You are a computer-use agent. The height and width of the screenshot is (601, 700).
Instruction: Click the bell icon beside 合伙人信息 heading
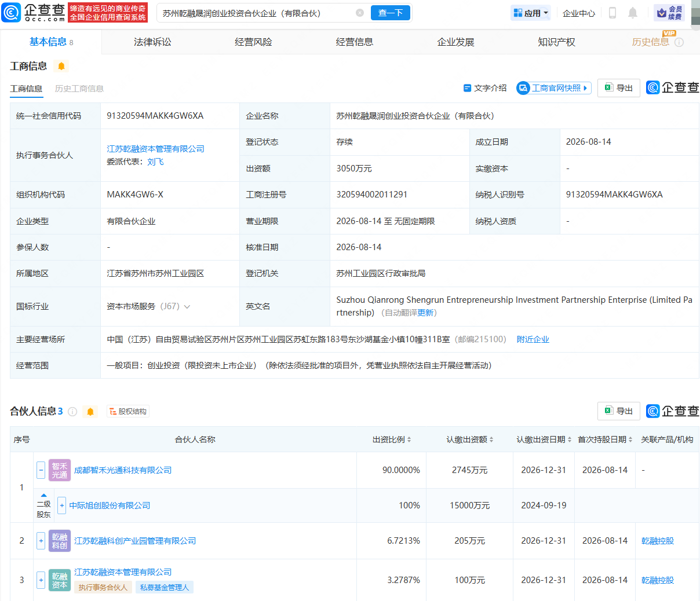(x=90, y=412)
